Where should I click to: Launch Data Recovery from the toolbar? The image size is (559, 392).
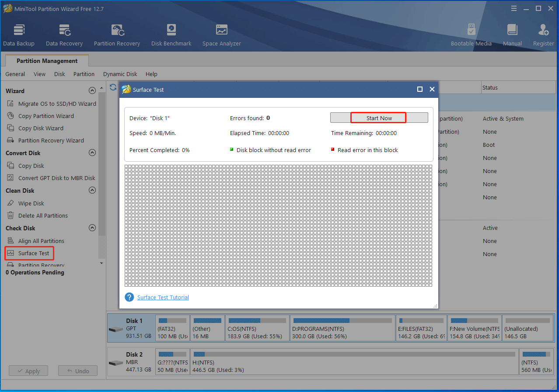(x=64, y=35)
